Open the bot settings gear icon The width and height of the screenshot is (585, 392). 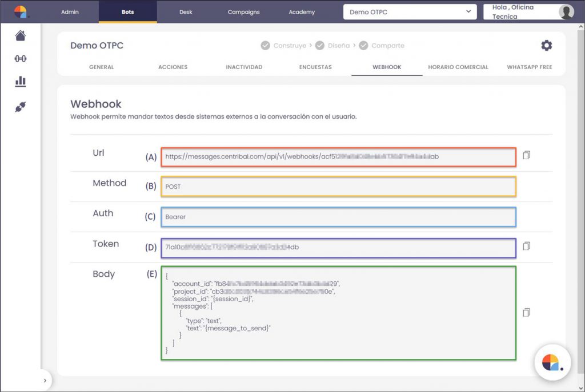[x=546, y=46]
